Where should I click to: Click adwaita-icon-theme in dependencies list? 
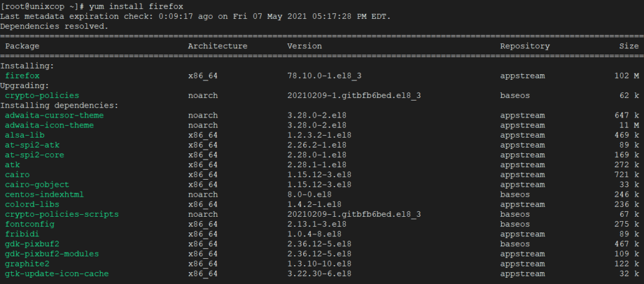[x=49, y=126]
